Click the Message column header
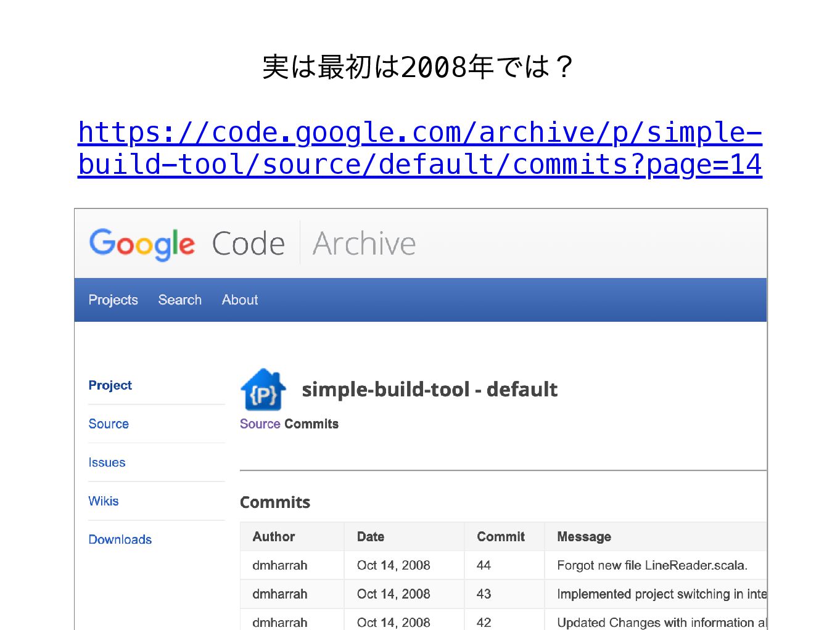The height and width of the screenshot is (630, 840). [584, 537]
